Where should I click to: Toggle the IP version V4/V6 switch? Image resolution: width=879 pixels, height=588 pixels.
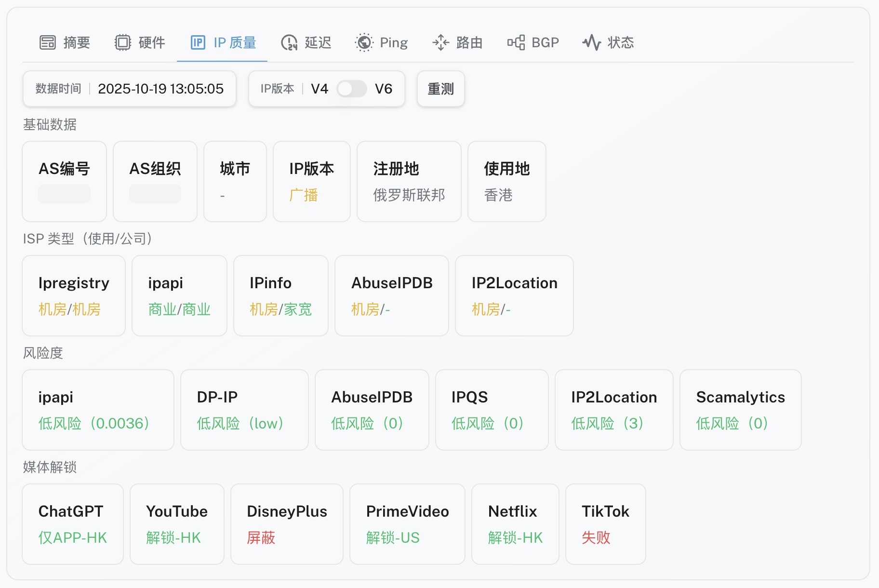click(x=351, y=89)
